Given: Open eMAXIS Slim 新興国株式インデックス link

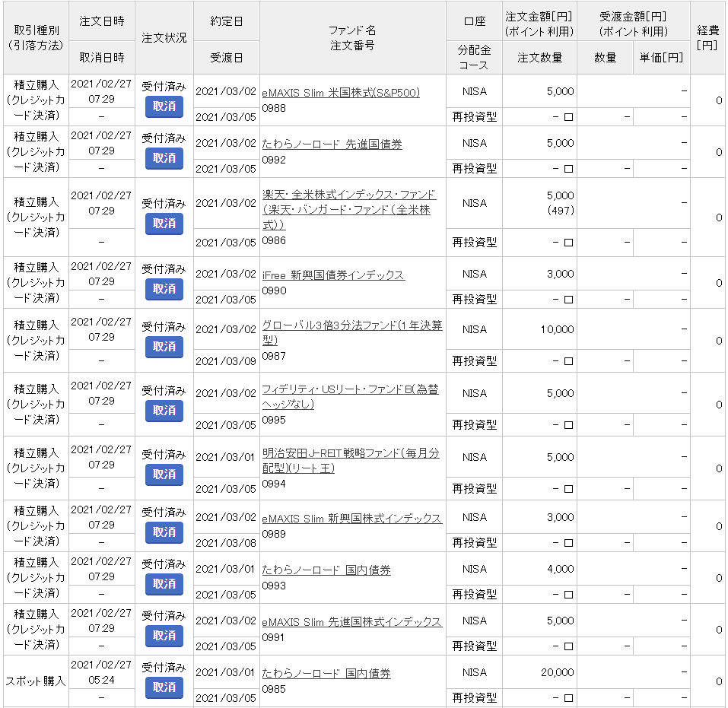Looking at the screenshot, I should pos(352,519).
